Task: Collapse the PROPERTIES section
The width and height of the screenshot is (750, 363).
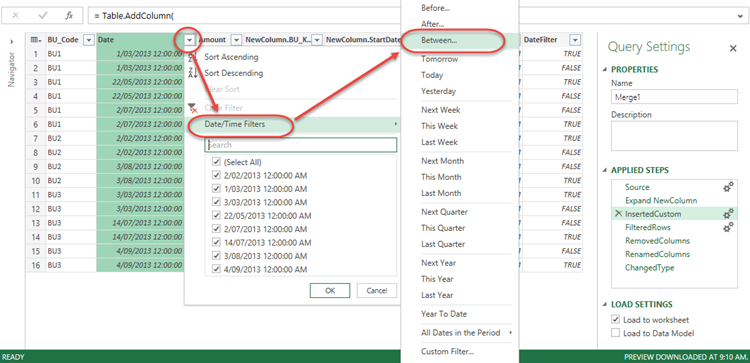Action: (606, 70)
